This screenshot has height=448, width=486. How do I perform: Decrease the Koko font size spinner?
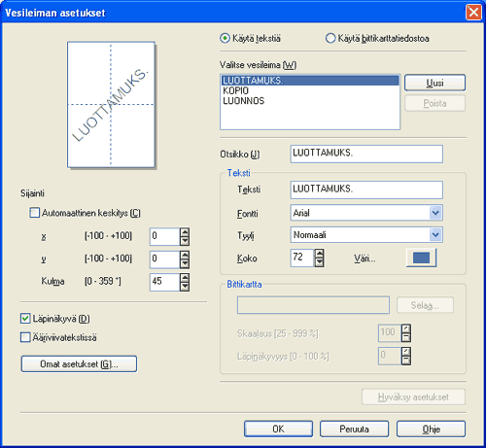coord(319,262)
